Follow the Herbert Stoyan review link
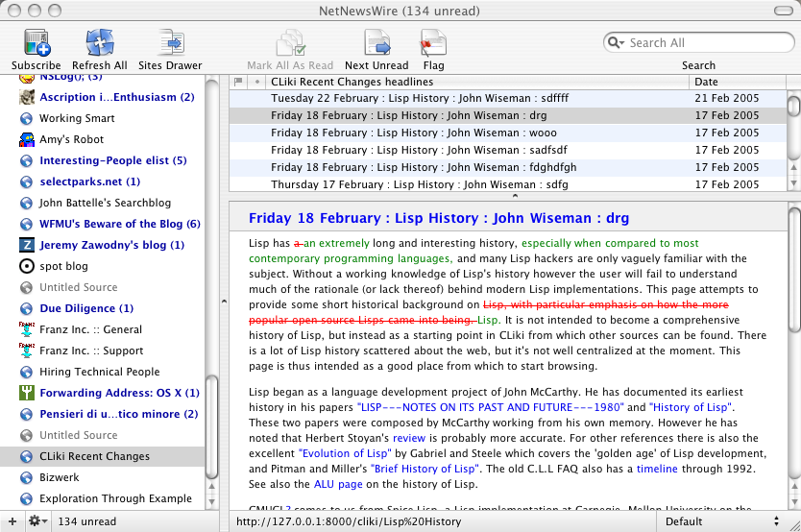801x532 pixels. point(409,438)
